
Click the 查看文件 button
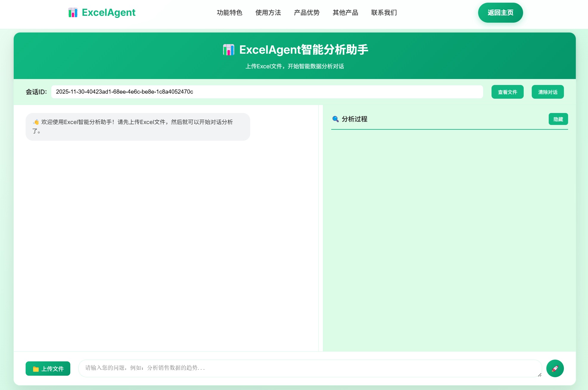(x=507, y=92)
